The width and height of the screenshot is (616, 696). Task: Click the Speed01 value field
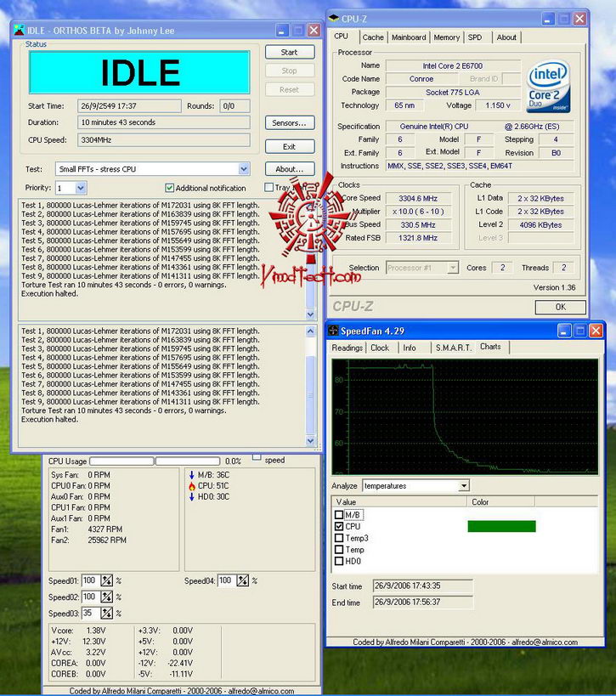pos(91,580)
